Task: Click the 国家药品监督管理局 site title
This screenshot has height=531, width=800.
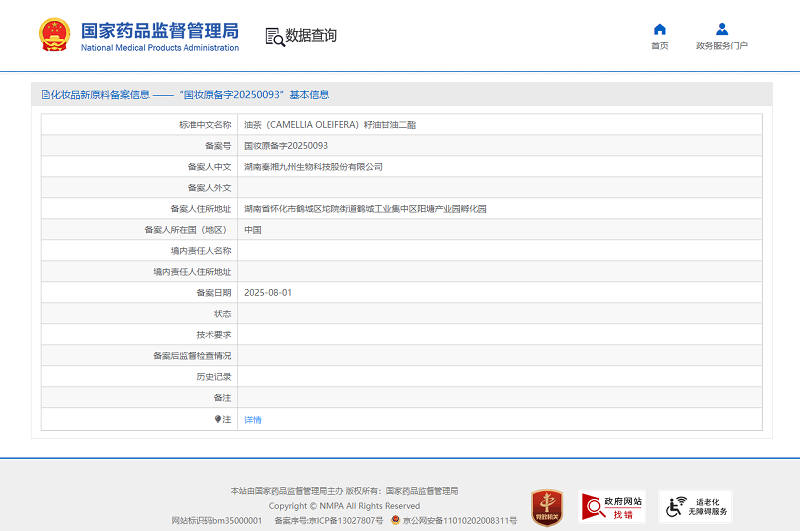Action: [x=160, y=29]
